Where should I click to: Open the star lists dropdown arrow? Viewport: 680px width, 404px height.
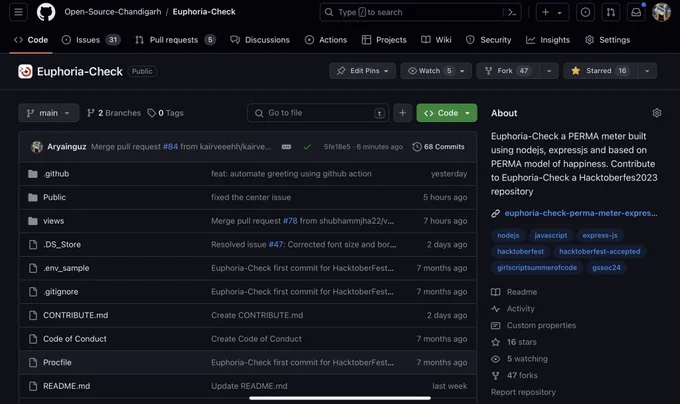tap(647, 71)
